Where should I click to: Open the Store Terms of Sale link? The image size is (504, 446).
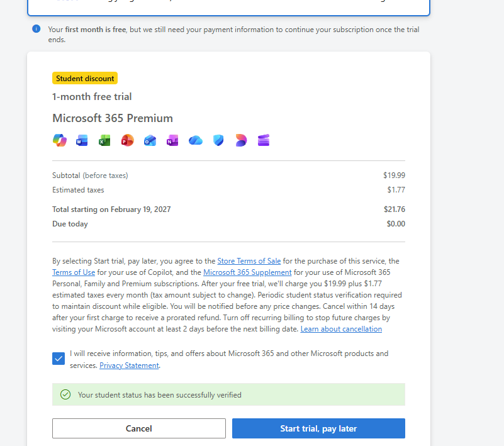click(x=250, y=261)
